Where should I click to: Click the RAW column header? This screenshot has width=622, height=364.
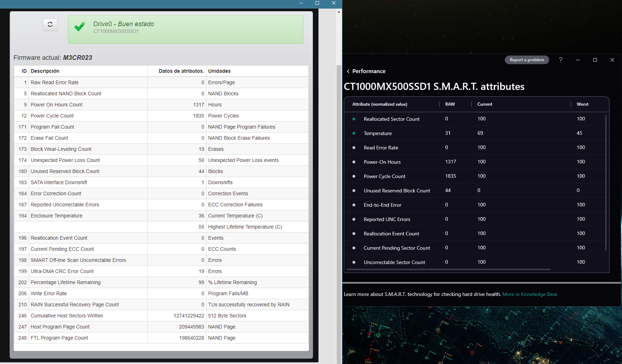pyautogui.click(x=450, y=104)
